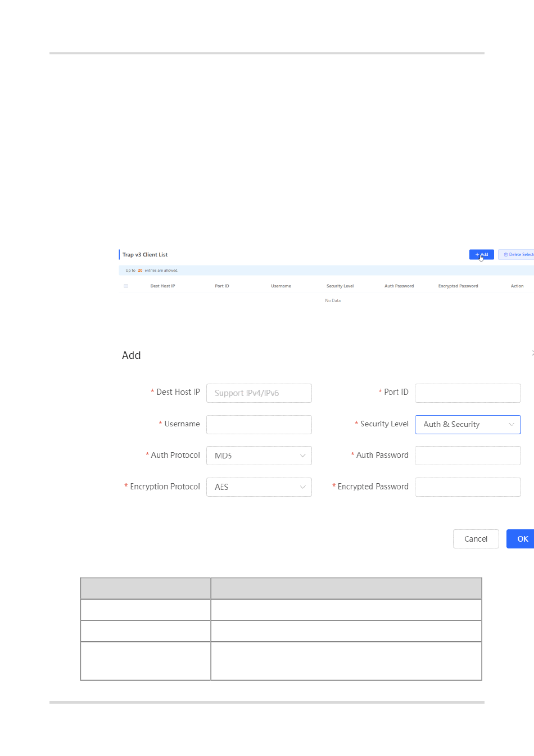Viewport: 534px width, 756px height.
Task: Click the plus Add button
Action: coord(481,255)
